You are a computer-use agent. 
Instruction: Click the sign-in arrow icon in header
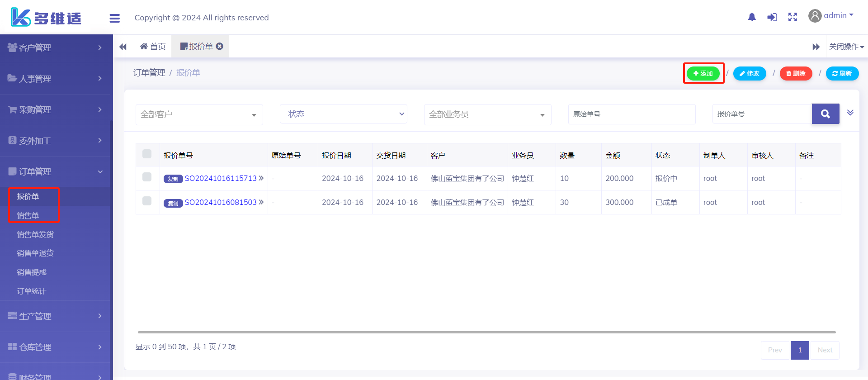point(772,17)
